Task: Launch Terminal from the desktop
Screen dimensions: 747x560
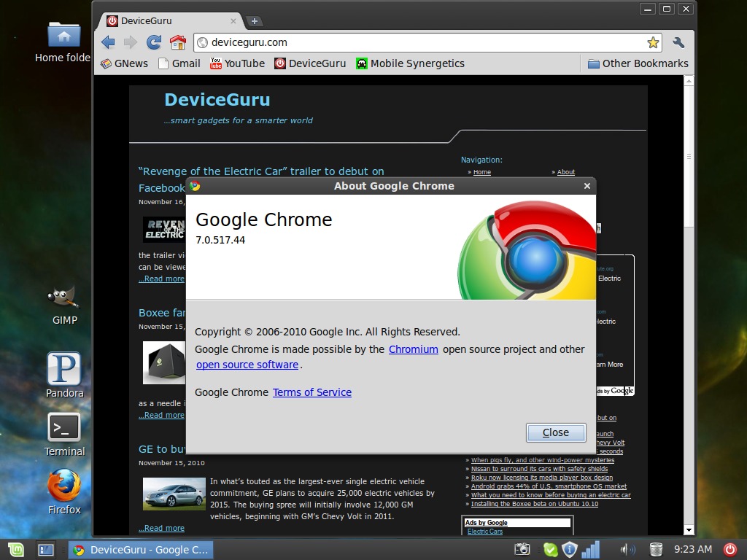Action: (x=64, y=435)
